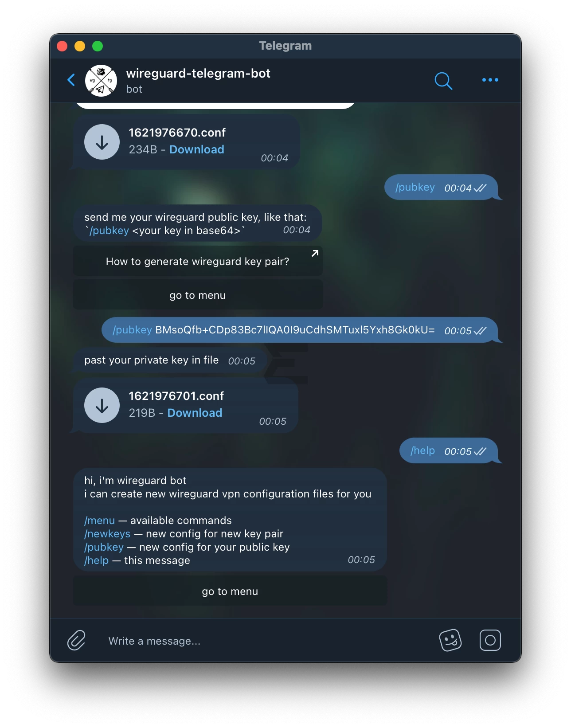Click Download link for 234B file
Viewport: 571px width, 728px height.
tap(197, 149)
